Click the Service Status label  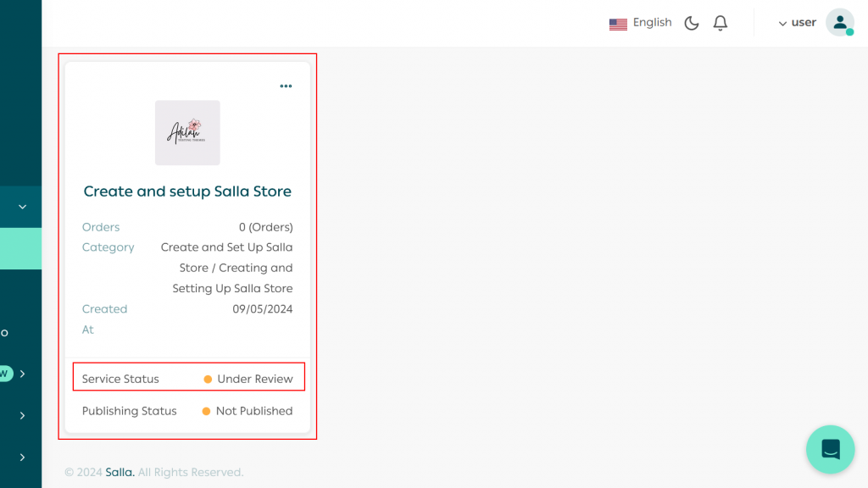coord(120,380)
